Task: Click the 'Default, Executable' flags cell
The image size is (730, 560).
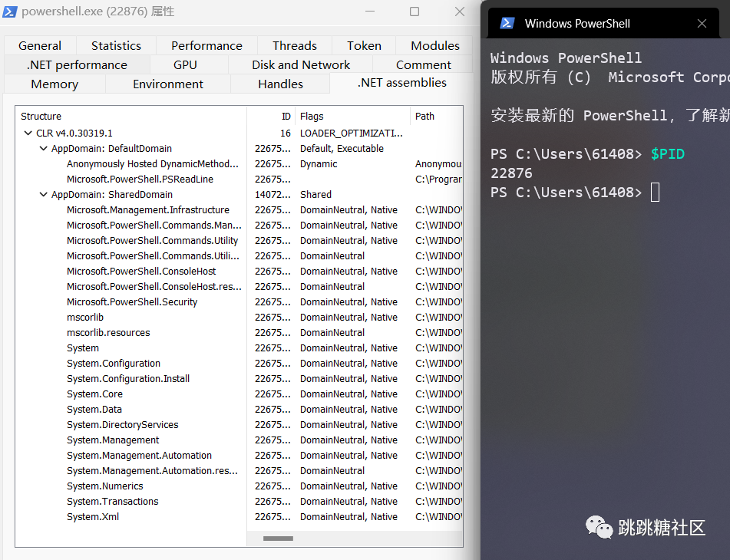Action: pyautogui.click(x=342, y=148)
